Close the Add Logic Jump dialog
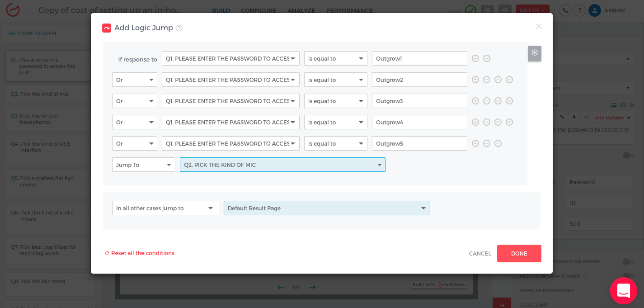 pyautogui.click(x=538, y=26)
